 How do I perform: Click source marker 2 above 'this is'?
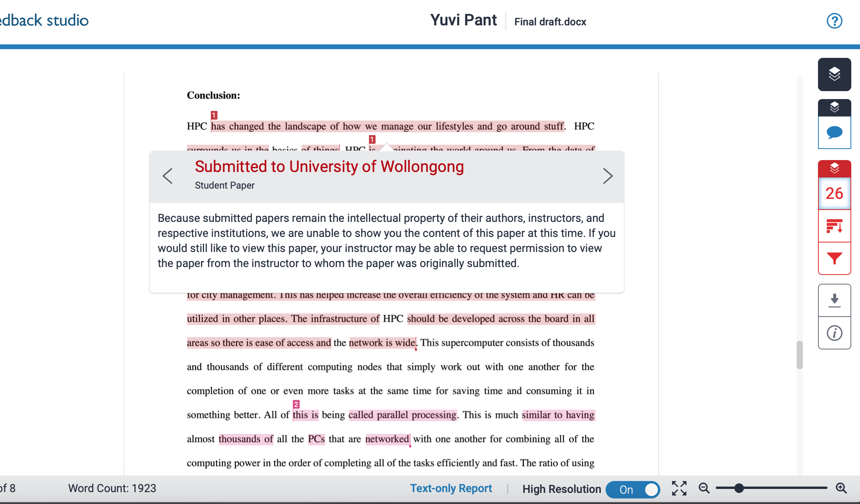point(296,404)
